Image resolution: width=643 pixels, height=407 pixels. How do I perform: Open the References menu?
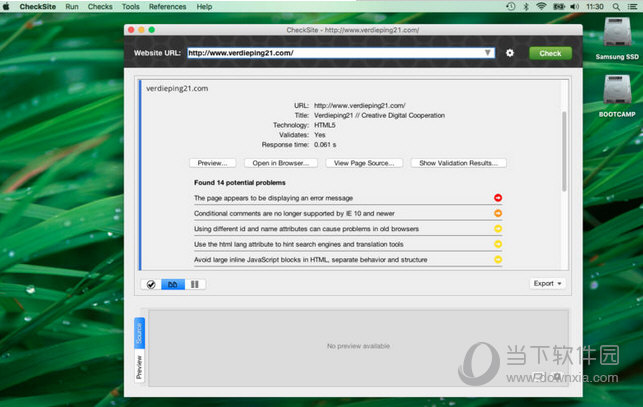(167, 7)
